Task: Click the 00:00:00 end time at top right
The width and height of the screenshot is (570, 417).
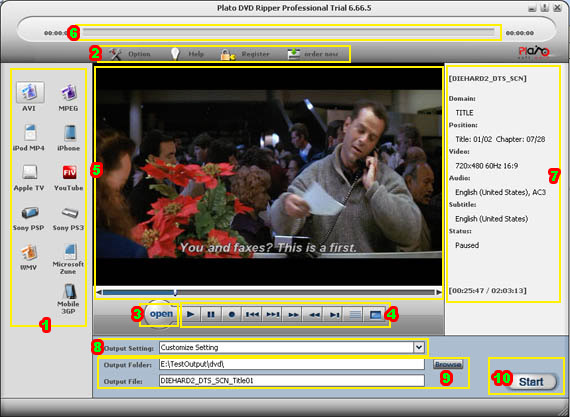Action: pos(520,33)
